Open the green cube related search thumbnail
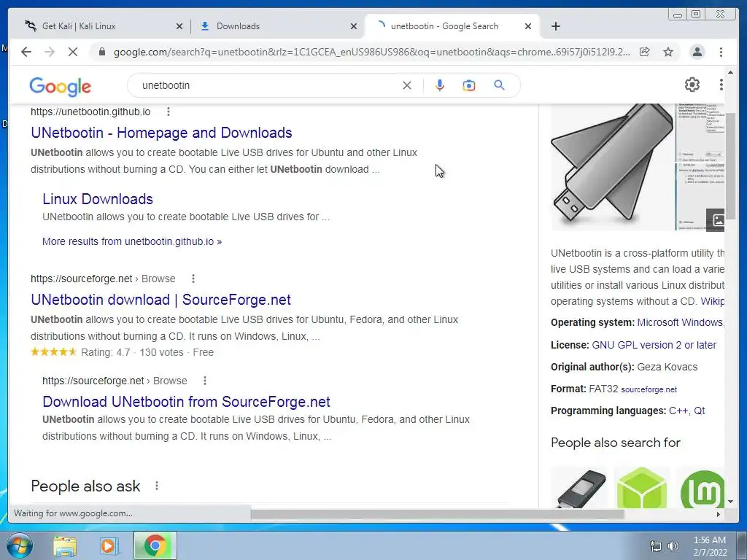This screenshot has height=560, width=747. pyautogui.click(x=642, y=488)
